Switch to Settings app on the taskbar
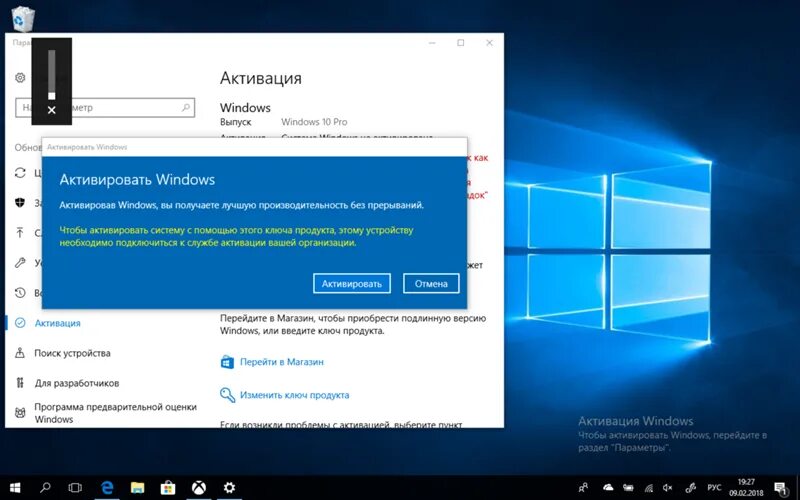This screenshot has height=500, width=800. point(229,488)
